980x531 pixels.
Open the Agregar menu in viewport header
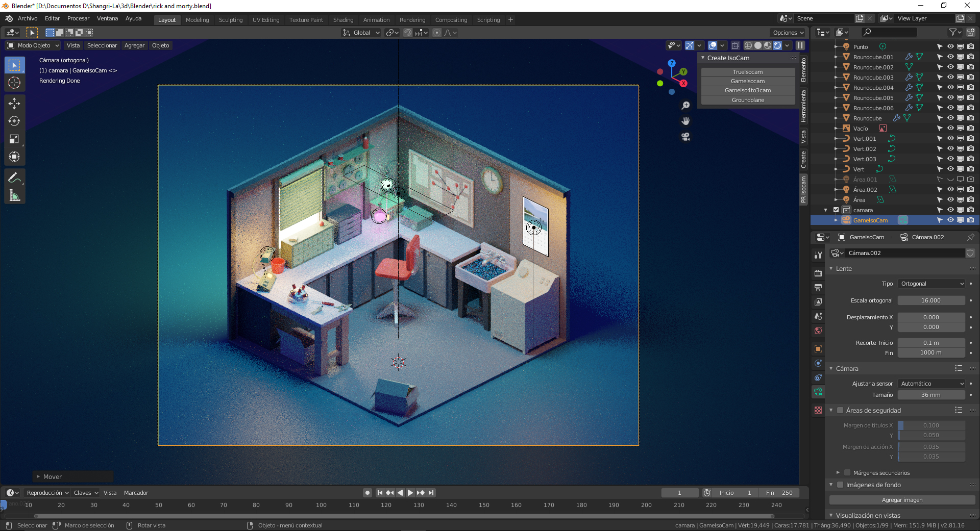pyautogui.click(x=134, y=45)
